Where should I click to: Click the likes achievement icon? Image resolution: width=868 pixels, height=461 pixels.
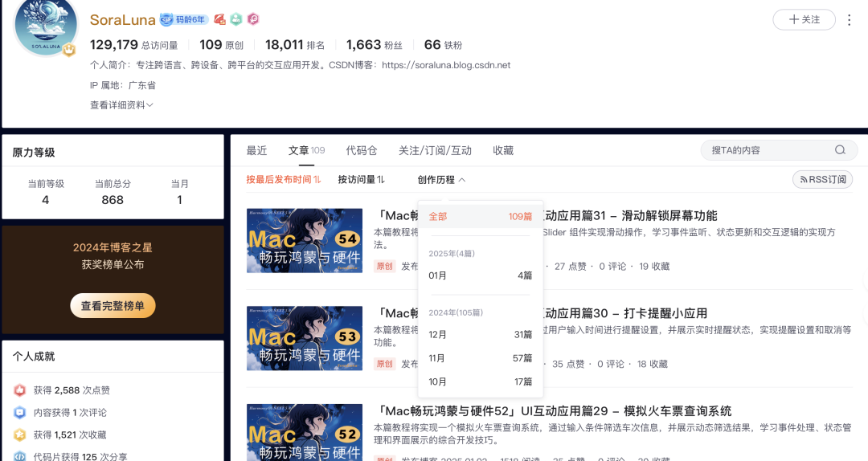(20, 390)
